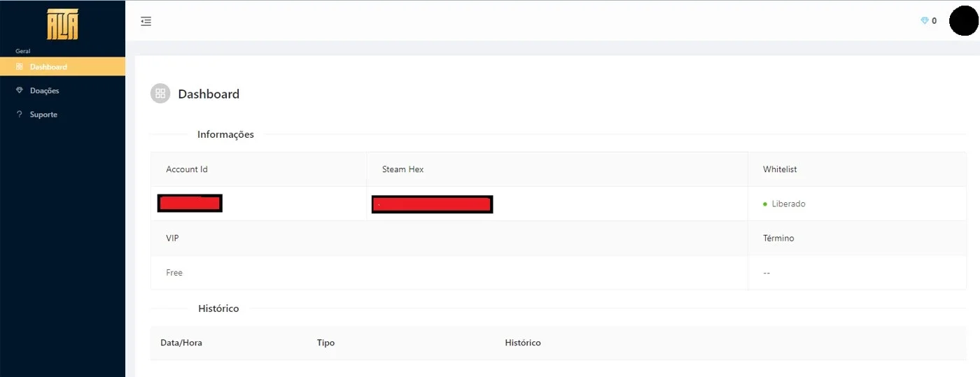
Task: Click the Data/Hora table header
Action: (181, 343)
